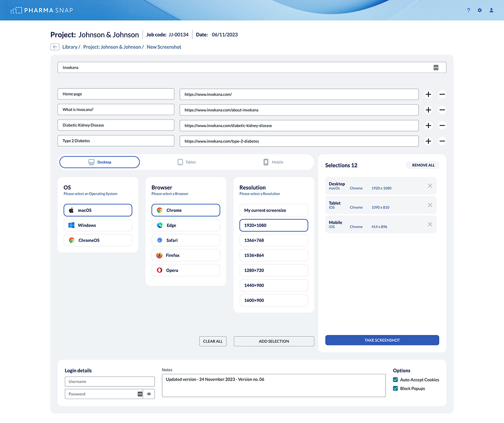Click the ADD SELECTION button
Viewport: 504px width, 423px height.
click(274, 341)
